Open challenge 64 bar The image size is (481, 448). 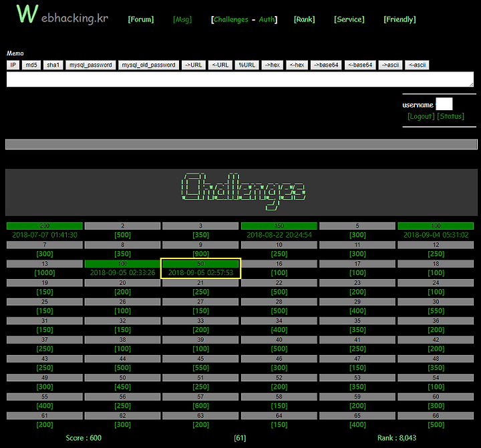(279, 416)
